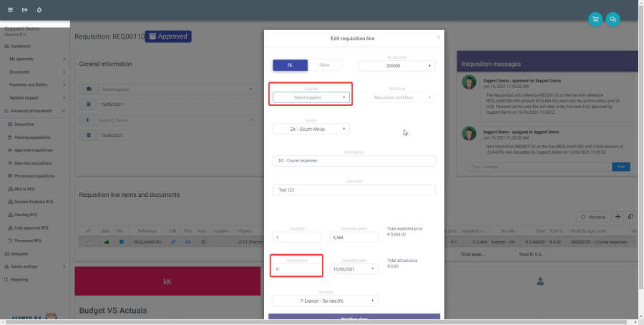
Task: Open the chat messages round icon
Action: tap(613, 19)
